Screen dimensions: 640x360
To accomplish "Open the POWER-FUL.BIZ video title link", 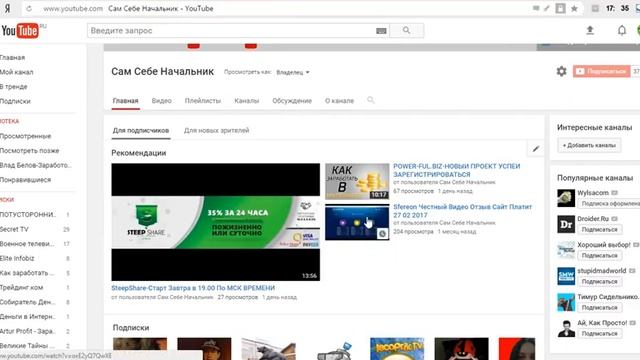I will pos(457,170).
